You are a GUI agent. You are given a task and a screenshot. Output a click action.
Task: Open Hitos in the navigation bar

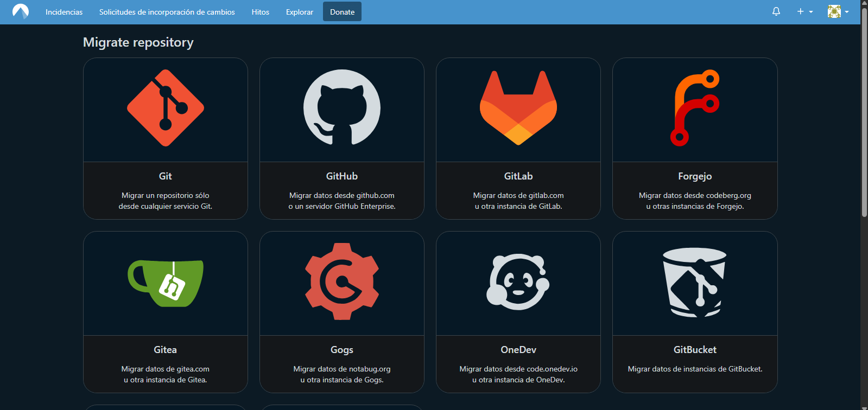pos(261,12)
